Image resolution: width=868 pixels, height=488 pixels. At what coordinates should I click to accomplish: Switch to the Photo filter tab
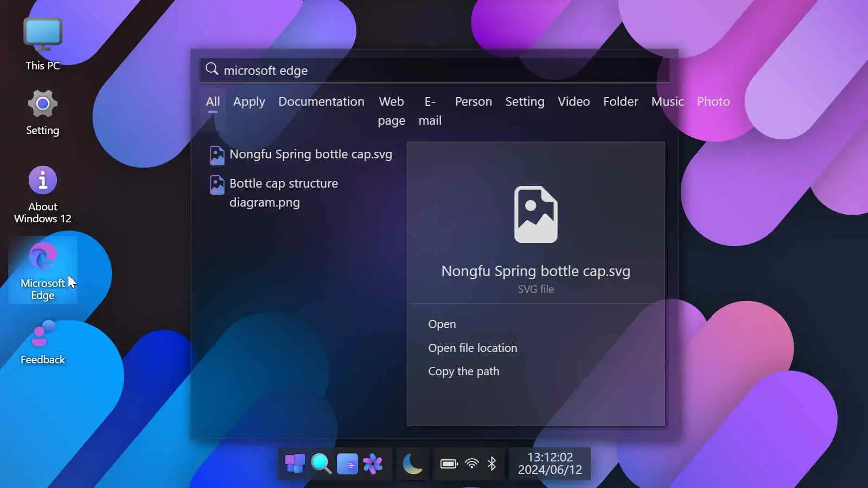point(713,101)
